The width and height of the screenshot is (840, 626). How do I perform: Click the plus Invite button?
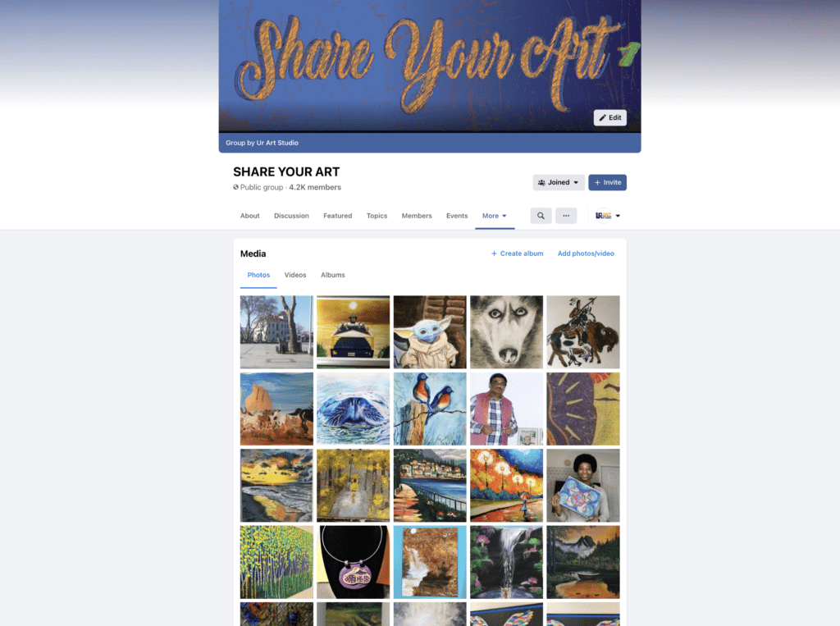[x=608, y=182]
